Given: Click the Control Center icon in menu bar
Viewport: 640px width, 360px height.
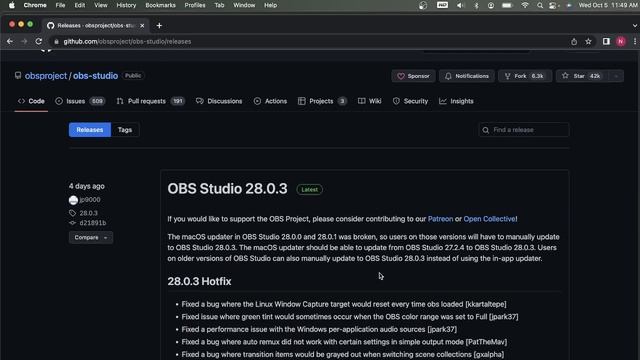Looking at the screenshot, I should (553, 5).
